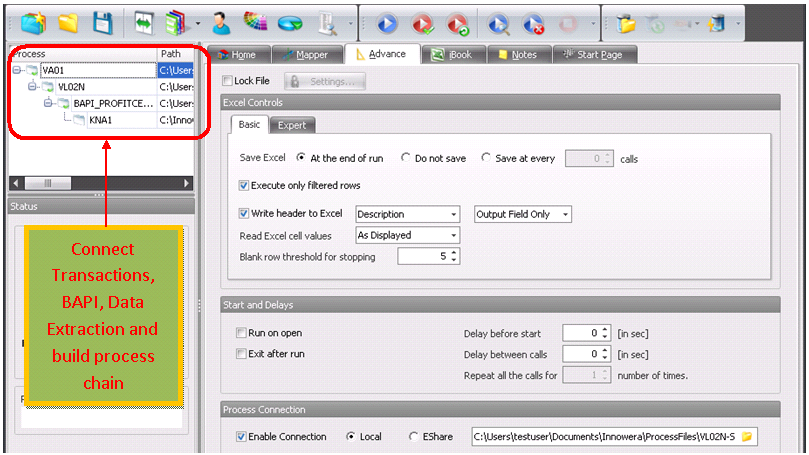Switch to the Mapper tab

click(301, 54)
